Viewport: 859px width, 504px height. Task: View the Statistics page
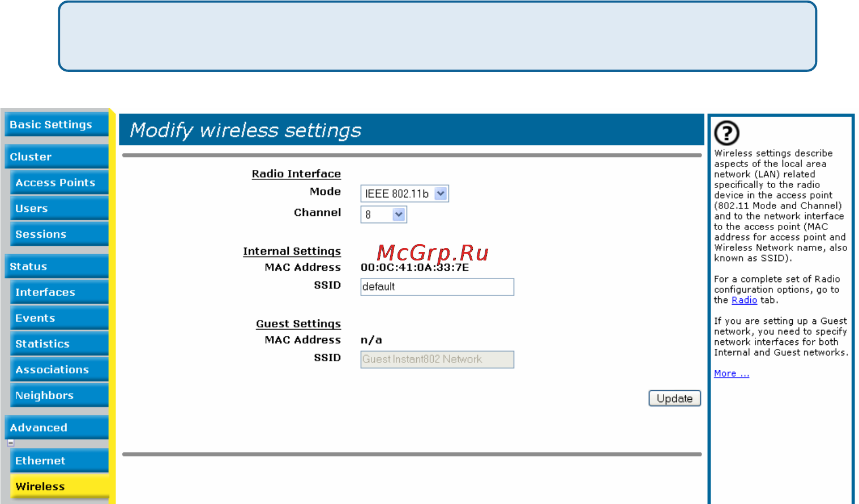click(x=59, y=344)
